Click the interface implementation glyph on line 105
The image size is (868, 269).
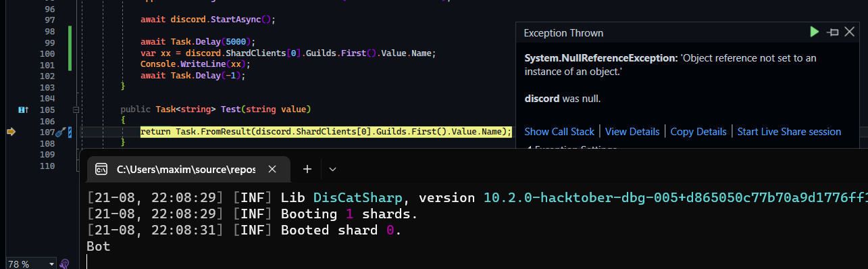click(x=22, y=109)
